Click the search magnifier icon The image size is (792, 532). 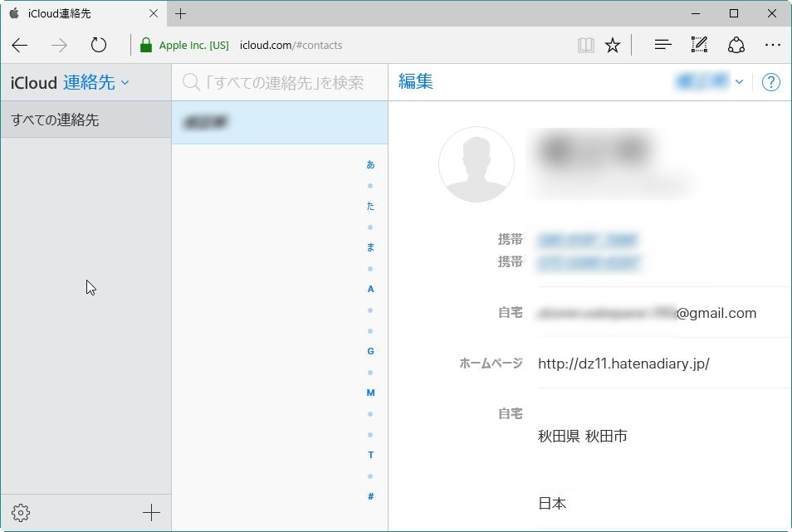(x=192, y=82)
